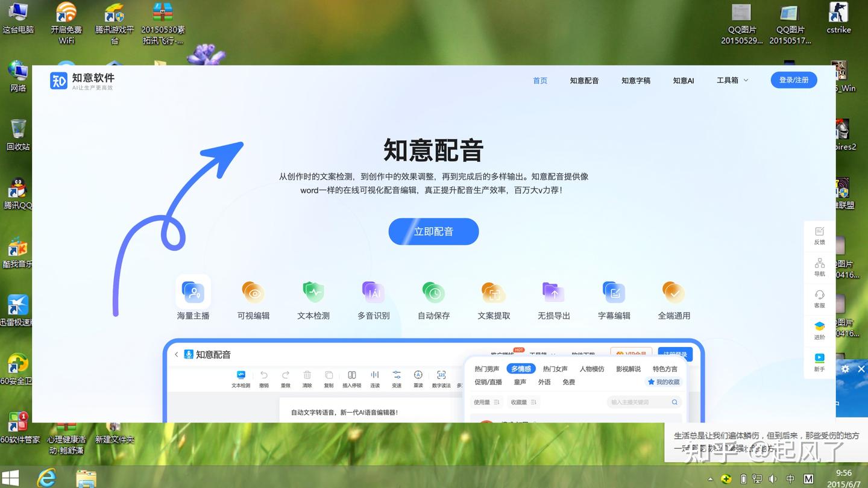Select the 字幕编辑 feature icon
The image size is (868, 488).
tap(614, 293)
